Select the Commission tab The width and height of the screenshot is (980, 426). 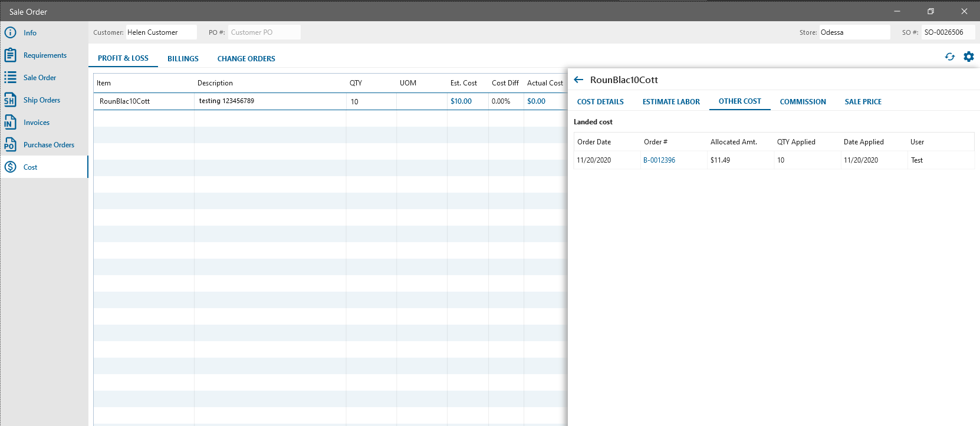click(x=803, y=101)
